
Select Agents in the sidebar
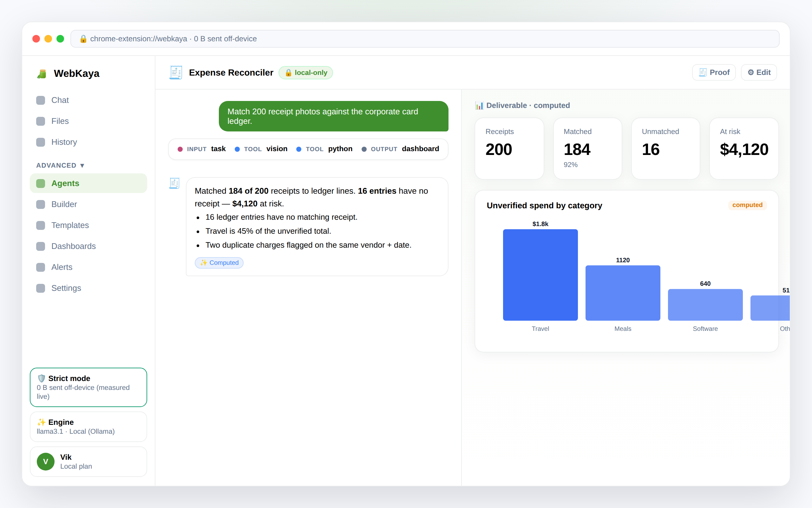88,184
